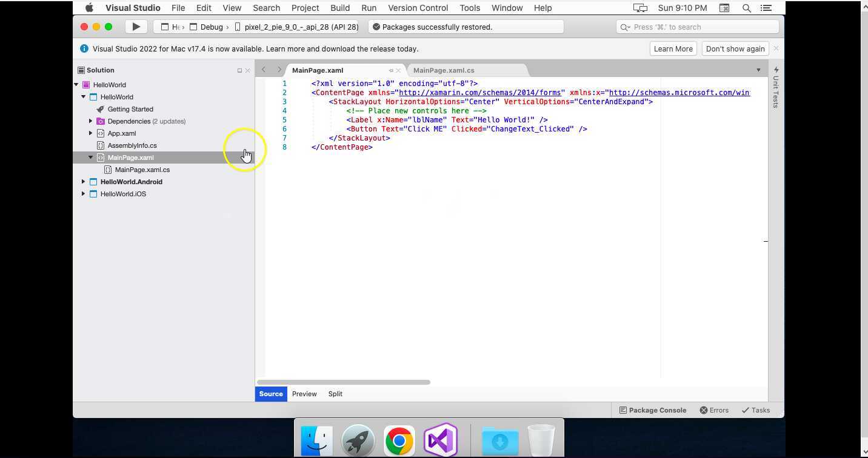Screen dimensions: 868x458
Task: Select the HelloWorld.Android project label
Action: coord(131,182)
